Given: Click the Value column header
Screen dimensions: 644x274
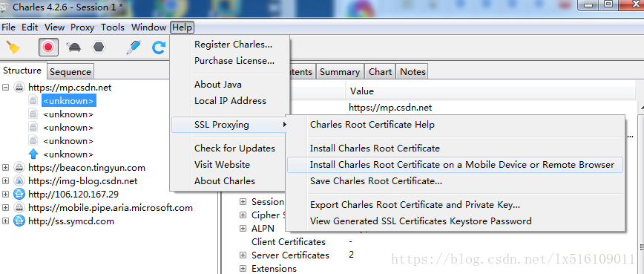Looking at the screenshot, I should (491, 91).
